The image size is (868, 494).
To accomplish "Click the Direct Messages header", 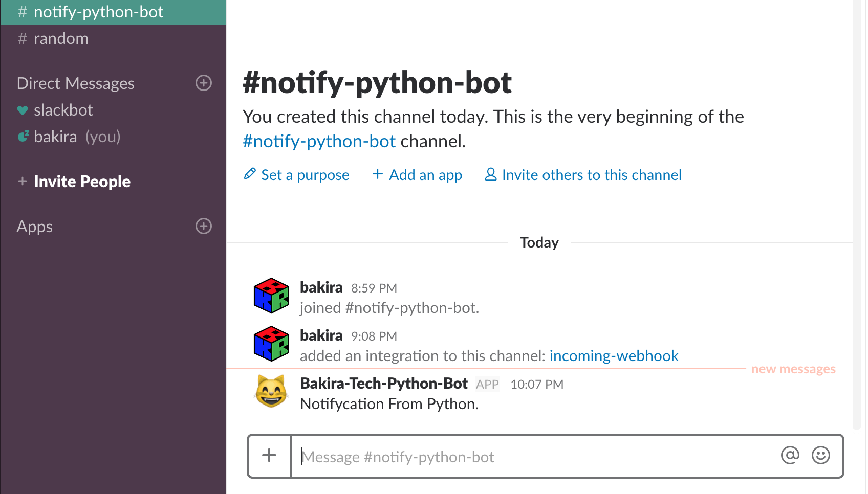I will [76, 83].
